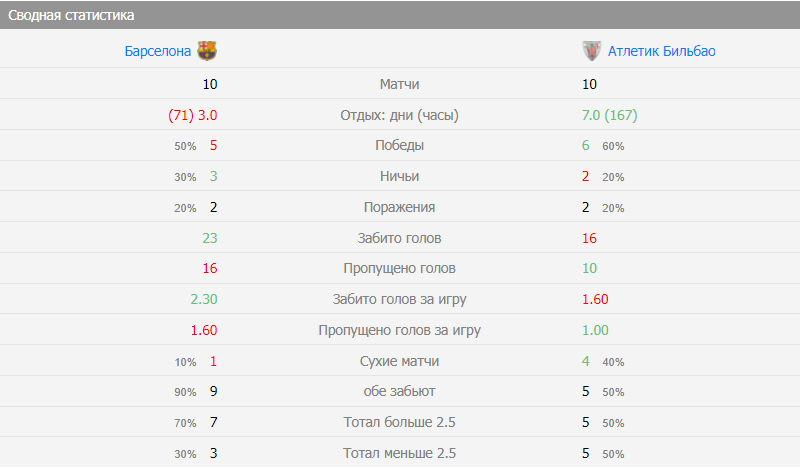This screenshot has height=468, width=800.
Task: Click the Отдых: дни (часы) label
Action: coord(400,115)
